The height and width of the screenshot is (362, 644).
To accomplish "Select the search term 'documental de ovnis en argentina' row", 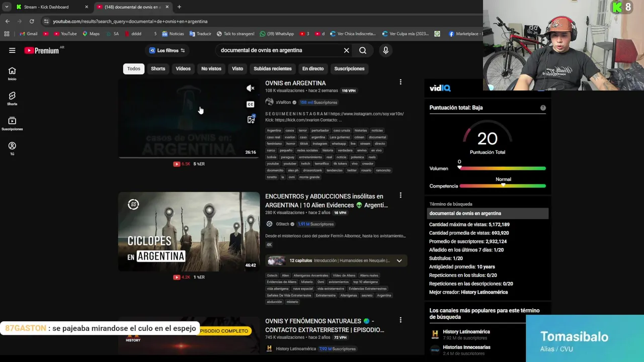I will (x=488, y=213).
